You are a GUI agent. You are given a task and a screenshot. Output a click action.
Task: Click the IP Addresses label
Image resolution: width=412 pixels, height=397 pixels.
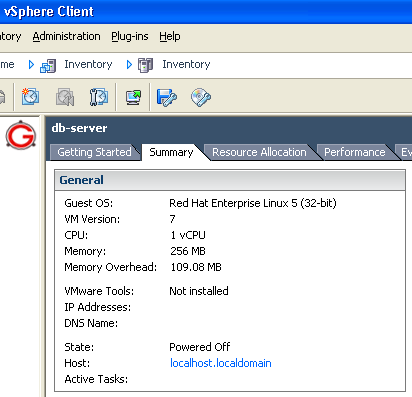point(98,307)
